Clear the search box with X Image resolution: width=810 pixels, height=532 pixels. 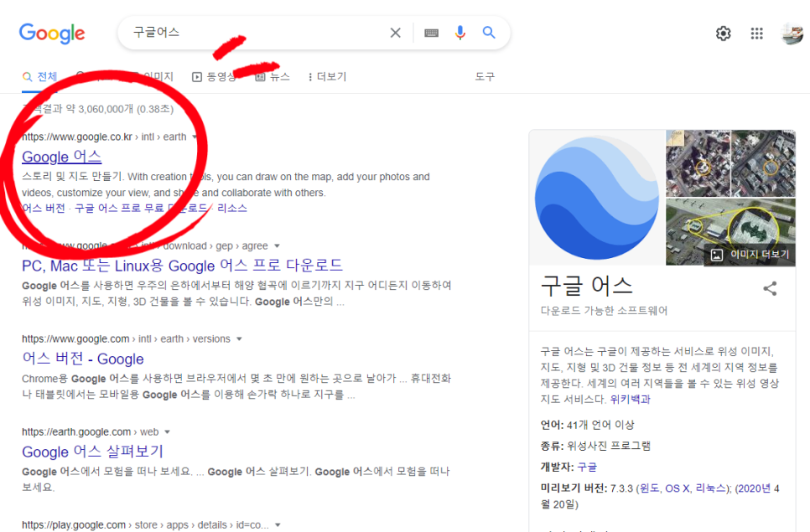pos(395,33)
